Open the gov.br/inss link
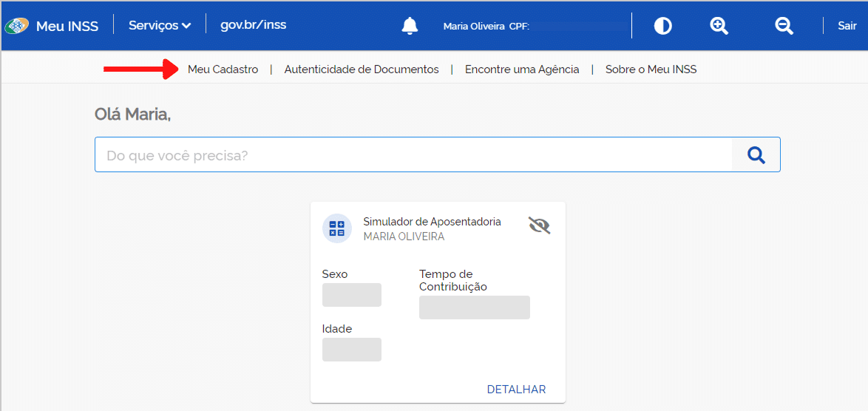 (x=253, y=25)
